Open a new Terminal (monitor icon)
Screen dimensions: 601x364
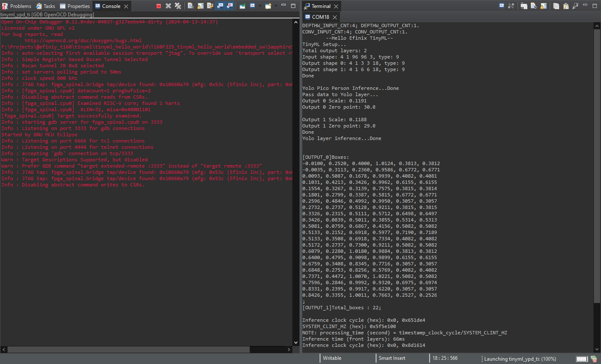point(501,6)
